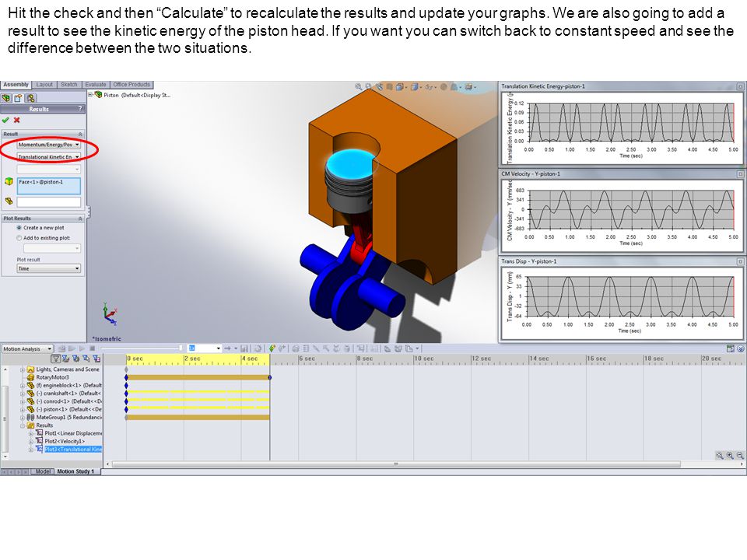Click the timeline filter funnel icon
747x560 pixels.
click(56, 359)
